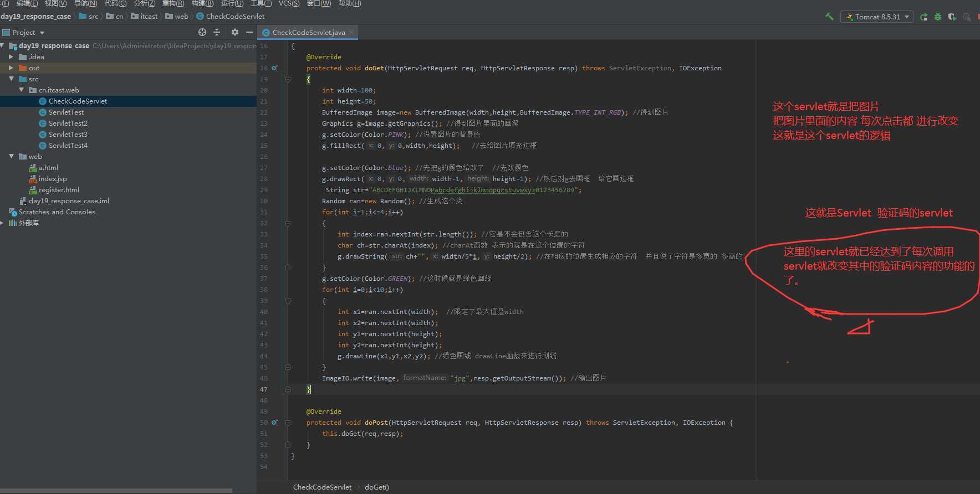
Task: Select the CheckCodeServlet.java editor tab
Action: 308,32
